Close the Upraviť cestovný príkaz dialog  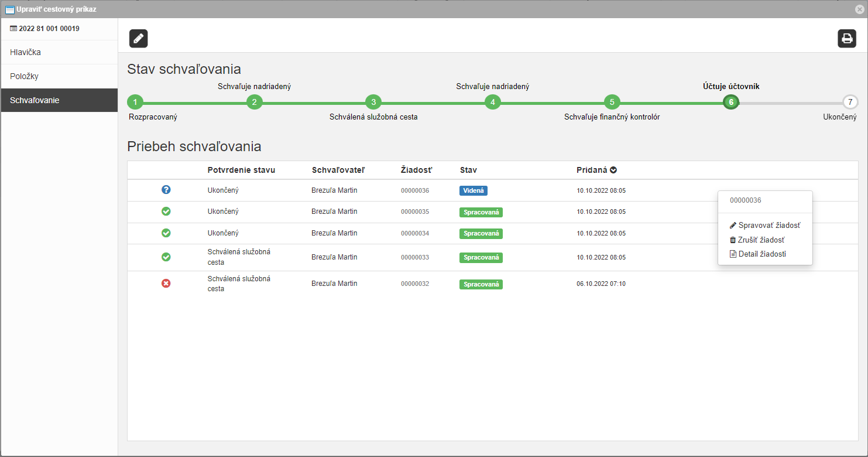[859, 9]
